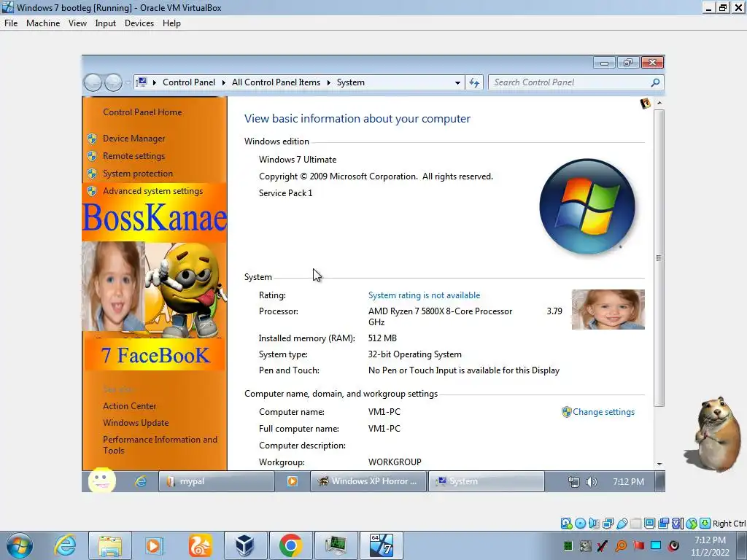This screenshot has width=747, height=560.
Task: Click the red speaker tray icon
Action: click(x=673, y=545)
